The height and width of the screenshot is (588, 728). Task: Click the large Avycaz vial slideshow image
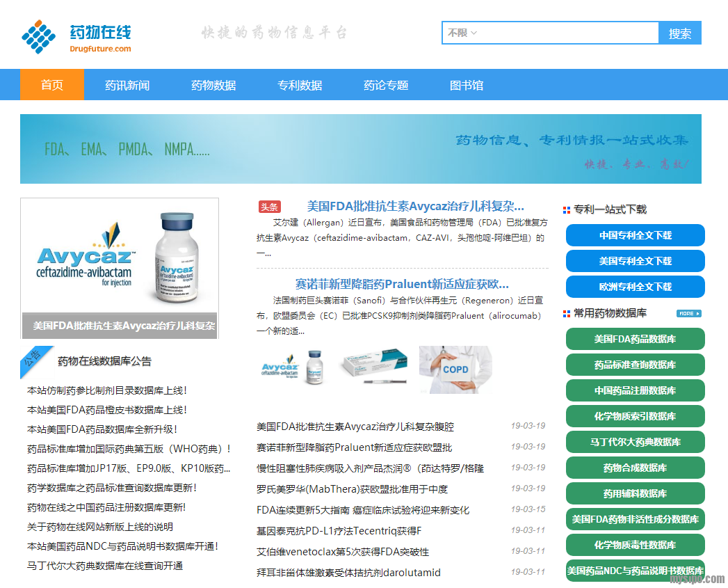coord(119,259)
